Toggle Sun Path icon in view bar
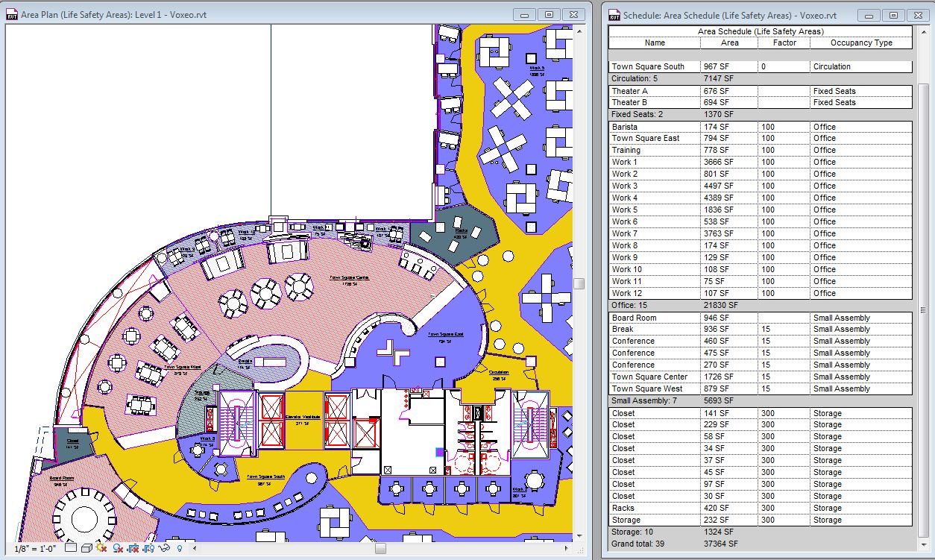This screenshot has height=560, width=935. [101, 548]
